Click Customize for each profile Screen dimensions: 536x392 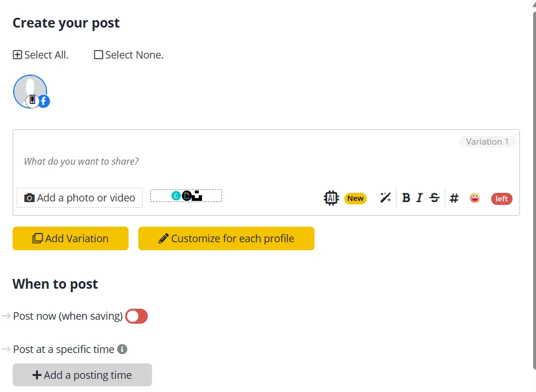coord(226,239)
